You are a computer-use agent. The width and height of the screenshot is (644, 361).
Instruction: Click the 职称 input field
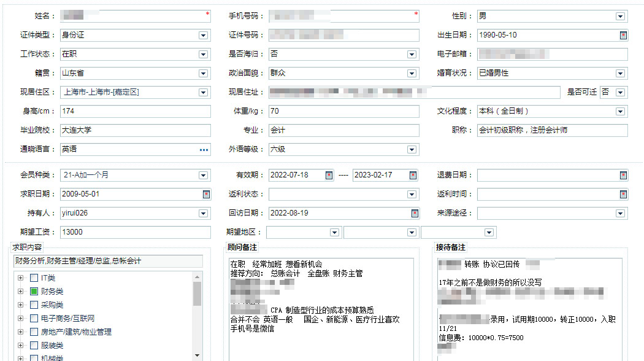[x=553, y=130]
